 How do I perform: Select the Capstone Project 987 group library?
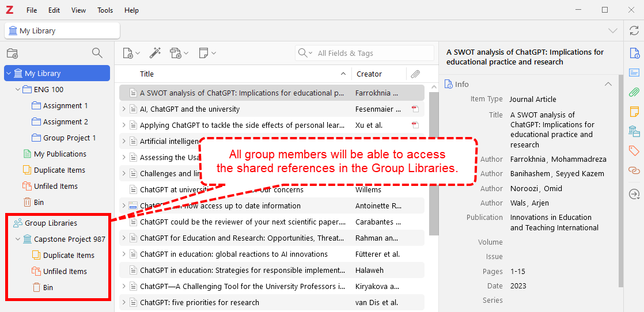click(69, 239)
